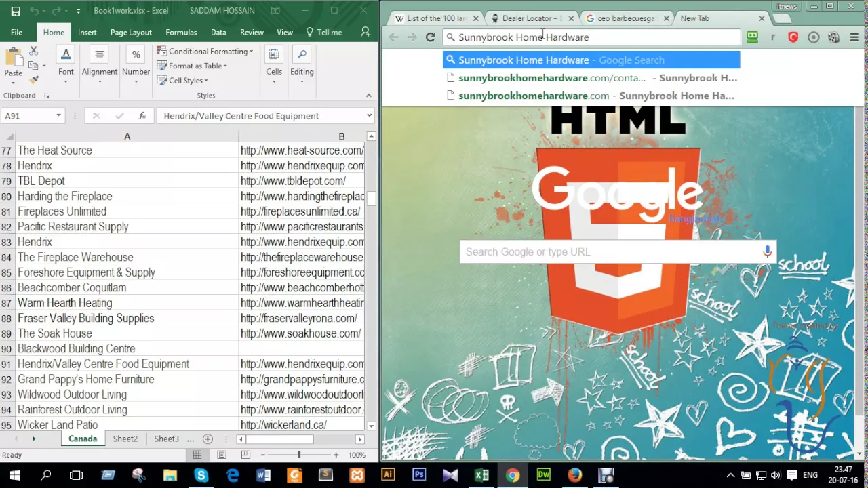Click the Excel zoom slider
The height and width of the screenshot is (488, 868).
pyautogui.click(x=299, y=455)
